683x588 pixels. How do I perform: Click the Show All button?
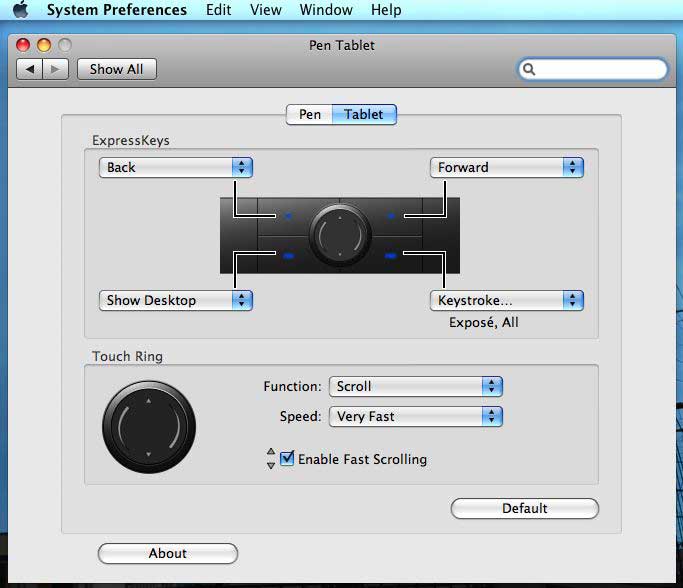117,69
